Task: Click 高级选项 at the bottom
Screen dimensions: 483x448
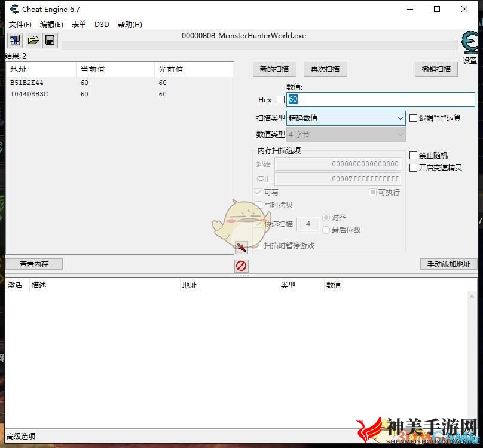Action: tap(21, 436)
